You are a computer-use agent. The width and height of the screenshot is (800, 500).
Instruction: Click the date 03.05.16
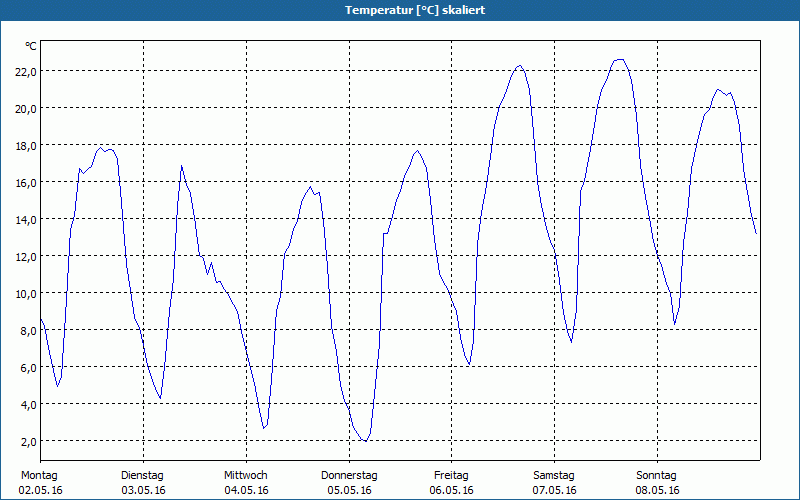[x=143, y=490]
